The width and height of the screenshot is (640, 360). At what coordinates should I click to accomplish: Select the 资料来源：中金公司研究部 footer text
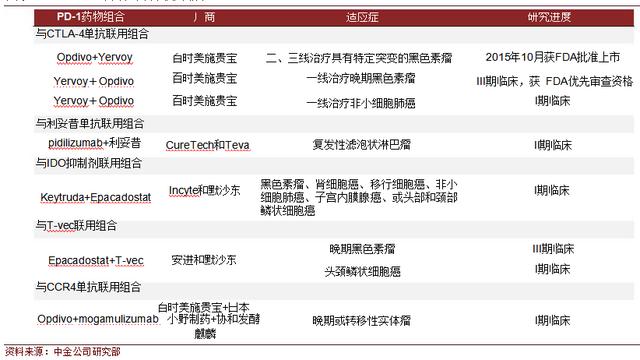pos(63,351)
